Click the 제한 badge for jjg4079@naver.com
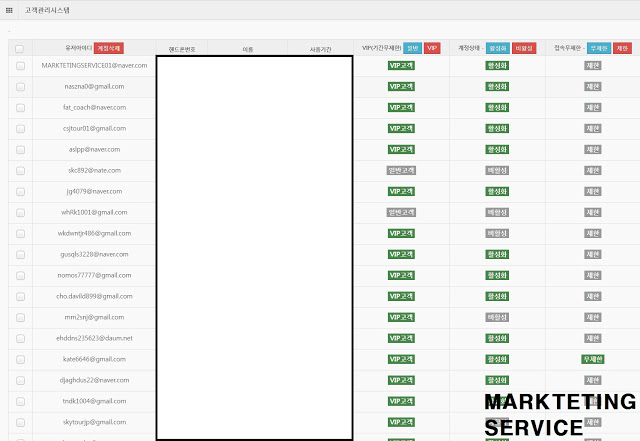This screenshot has height=441, width=640. pyautogui.click(x=593, y=191)
